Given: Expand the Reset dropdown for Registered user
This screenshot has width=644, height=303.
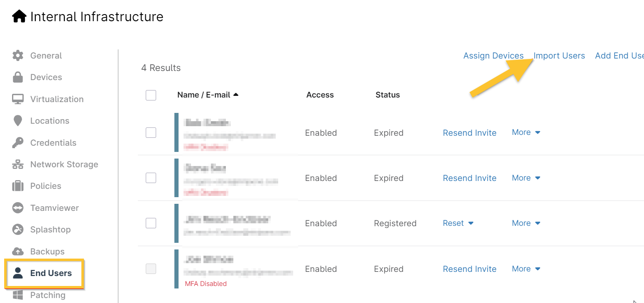Looking at the screenshot, I should (458, 223).
